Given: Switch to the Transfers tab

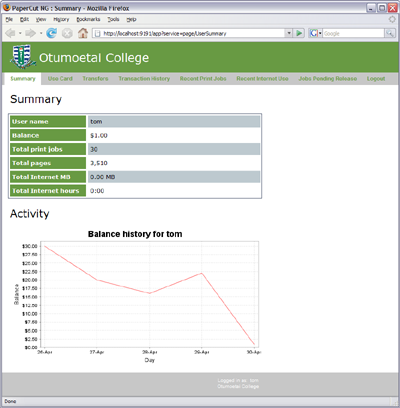Looking at the screenshot, I should 95,79.
